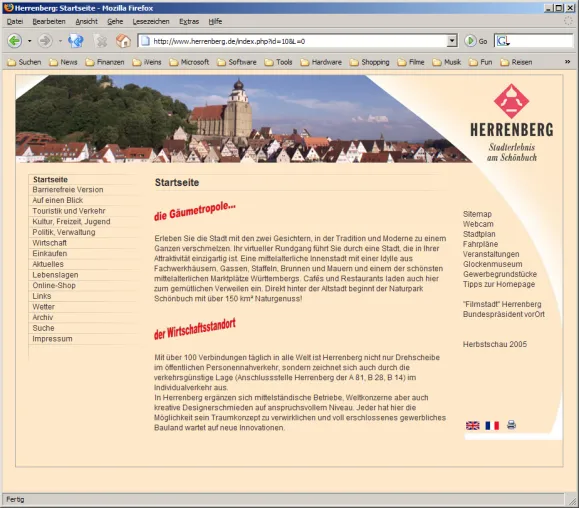Open the Tools bookmark folder
This screenshot has width=579, height=508.
(x=278, y=62)
